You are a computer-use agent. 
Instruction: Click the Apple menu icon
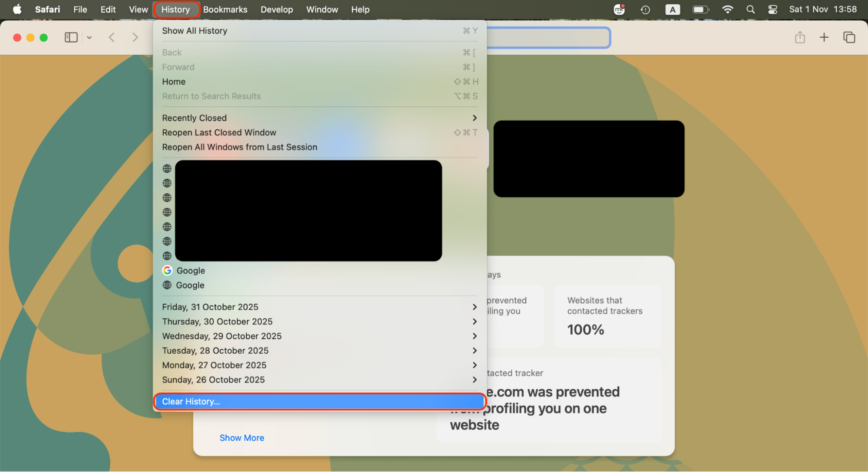[x=17, y=9]
